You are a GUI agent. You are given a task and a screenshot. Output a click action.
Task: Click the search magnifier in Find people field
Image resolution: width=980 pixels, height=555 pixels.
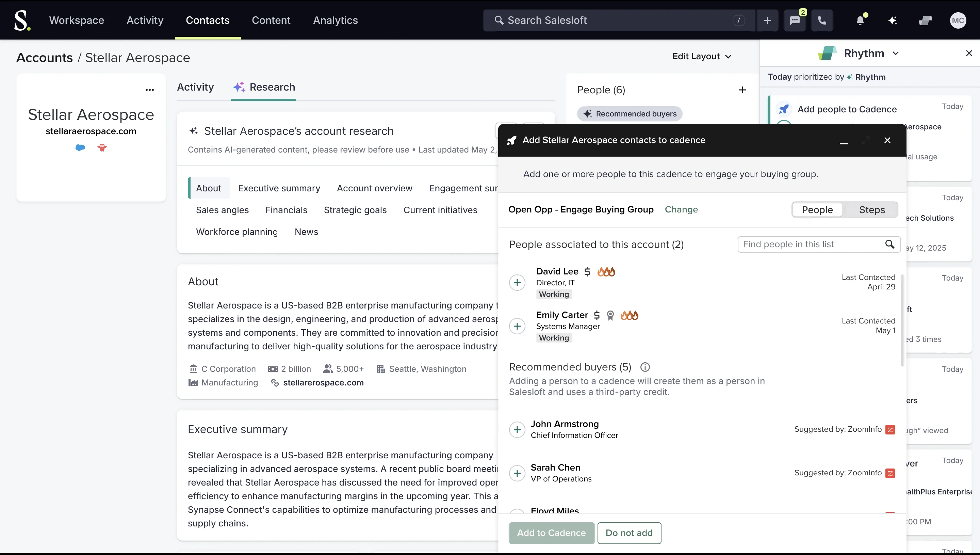(890, 244)
